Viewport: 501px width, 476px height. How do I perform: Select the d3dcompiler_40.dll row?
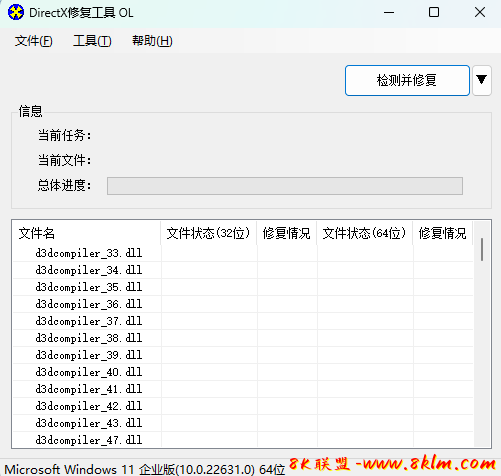coord(243,372)
